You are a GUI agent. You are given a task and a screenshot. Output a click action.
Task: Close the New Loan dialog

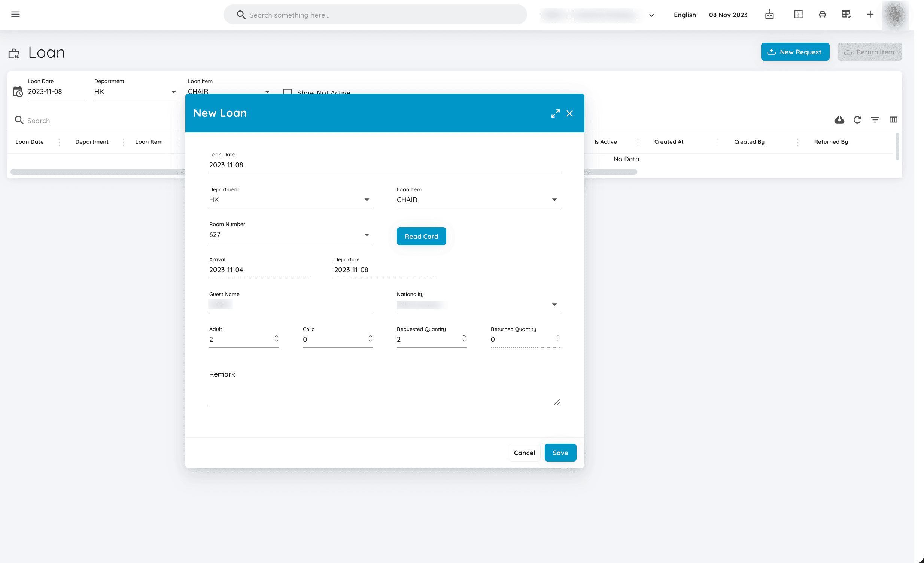569,113
